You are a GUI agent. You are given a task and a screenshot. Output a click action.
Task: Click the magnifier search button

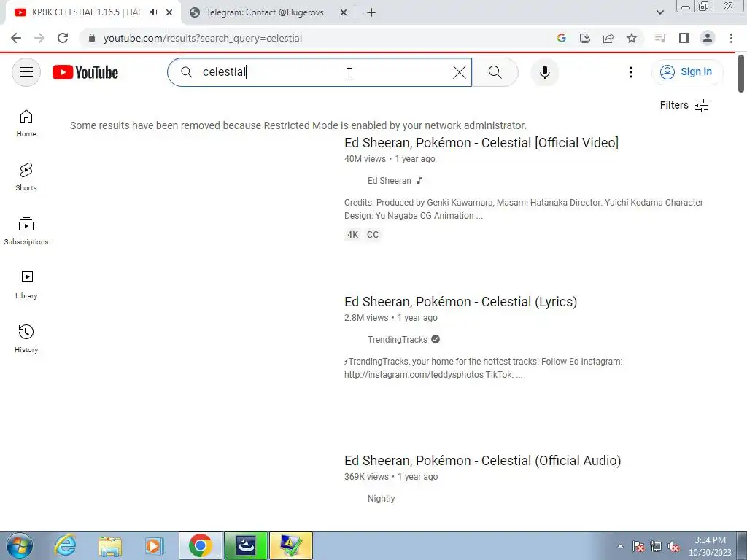coord(495,72)
